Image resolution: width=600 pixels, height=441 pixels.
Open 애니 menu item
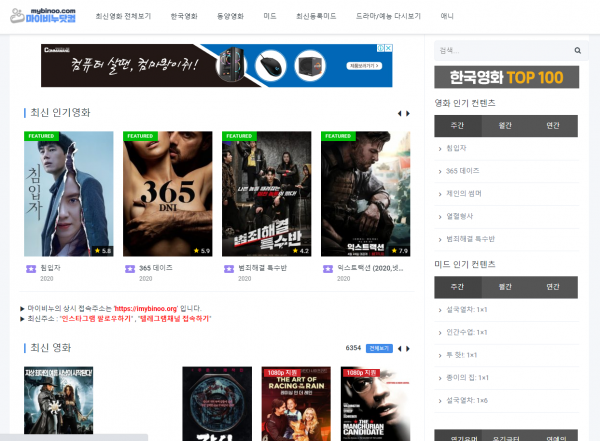(x=447, y=16)
